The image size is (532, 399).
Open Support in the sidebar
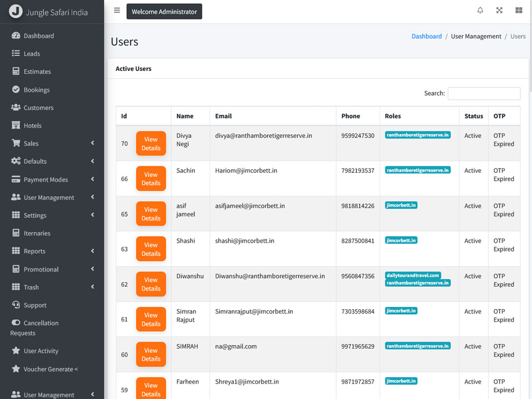52,305
